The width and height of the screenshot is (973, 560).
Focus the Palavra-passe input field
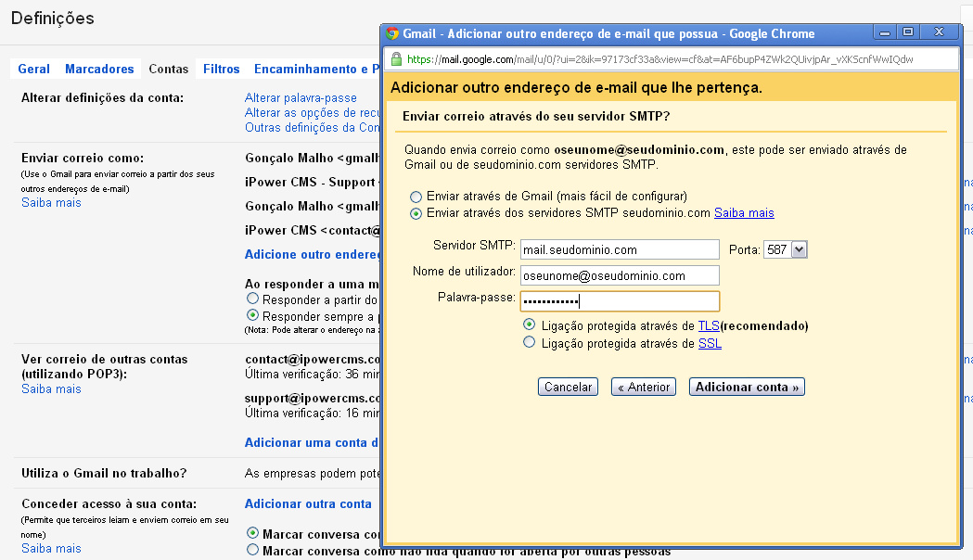tap(620, 301)
